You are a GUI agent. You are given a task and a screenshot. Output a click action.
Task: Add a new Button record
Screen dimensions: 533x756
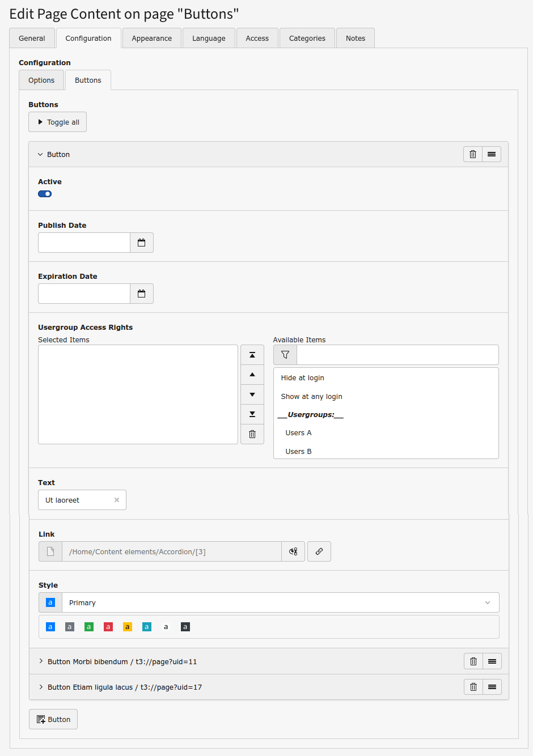53,719
